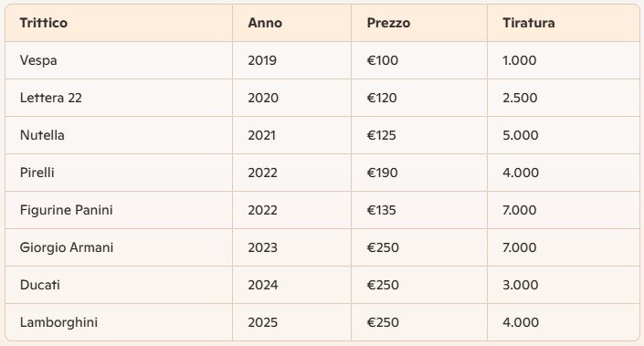Select the Lamborghini name cell
644x346 pixels.
pyautogui.click(x=119, y=322)
